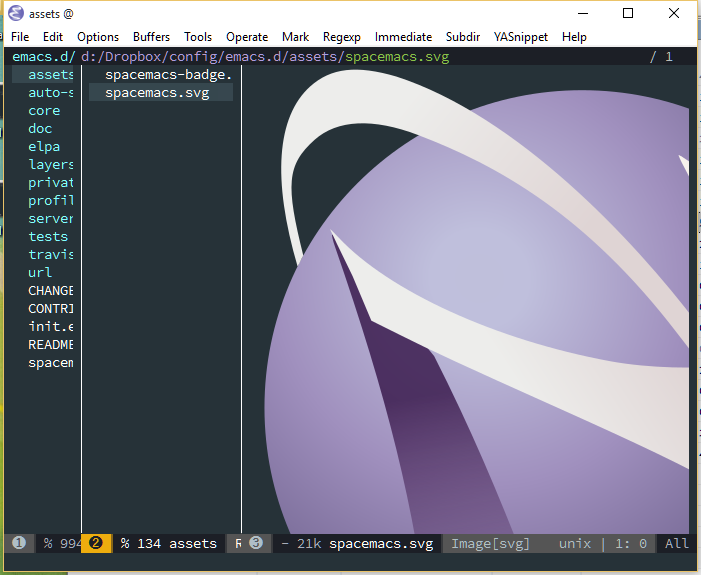Click the % 994 indicator in first modeline
This screenshot has height=575, width=701.
pyautogui.click(x=62, y=544)
